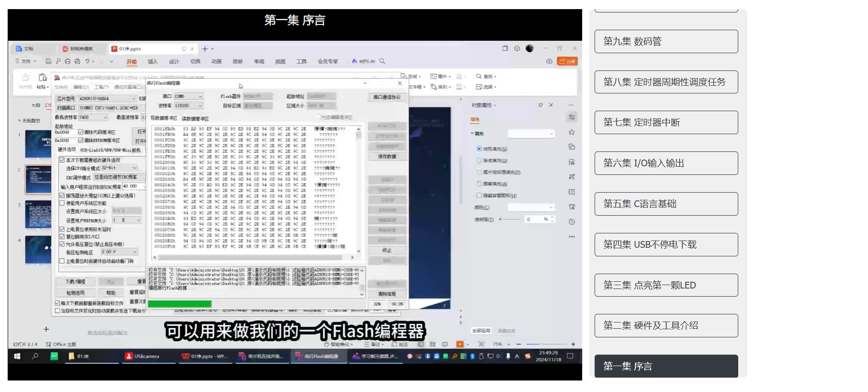
Task: Open the 图片 picture dropdown in ribbon
Action: tap(440, 76)
